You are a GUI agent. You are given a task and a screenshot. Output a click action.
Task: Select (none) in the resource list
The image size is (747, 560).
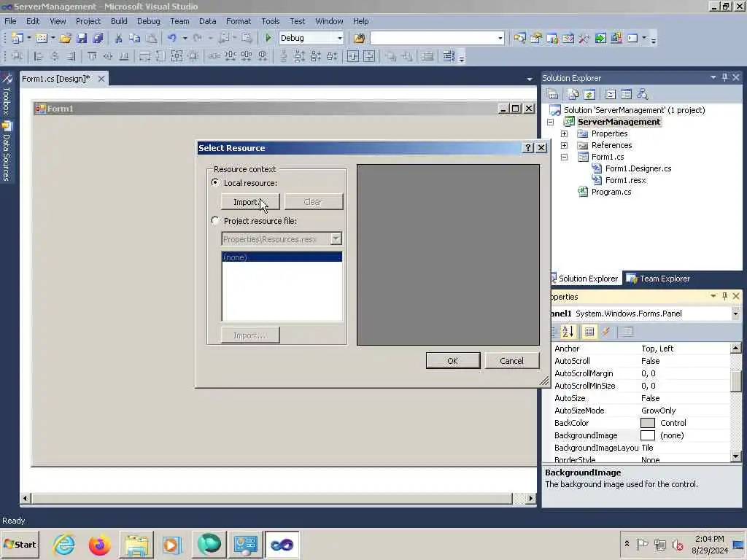(x=282, y=257)
